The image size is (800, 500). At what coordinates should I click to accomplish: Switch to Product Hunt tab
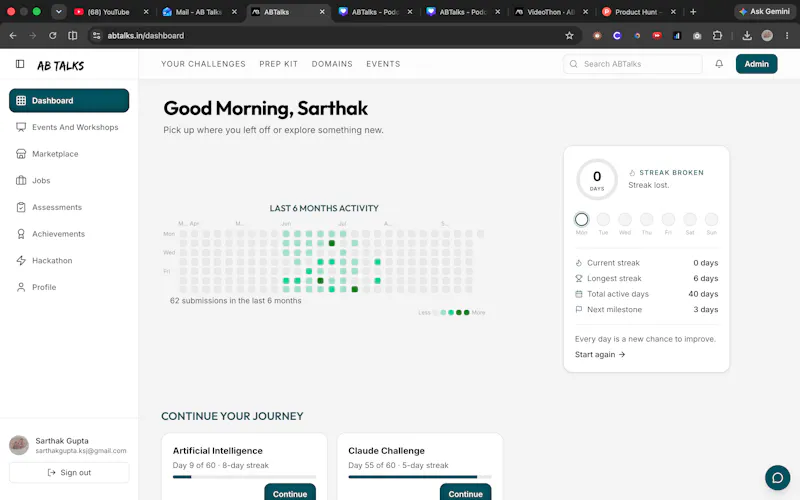click(x=638, y=12)
